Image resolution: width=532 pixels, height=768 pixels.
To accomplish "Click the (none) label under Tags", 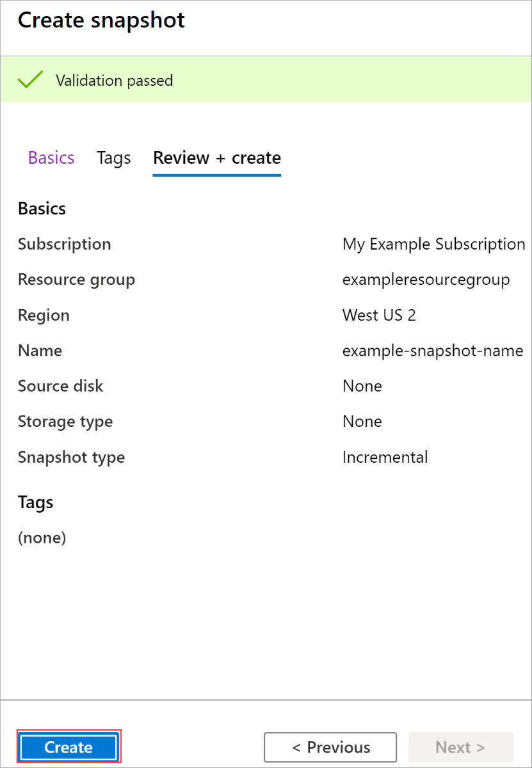I will point(42,538).
